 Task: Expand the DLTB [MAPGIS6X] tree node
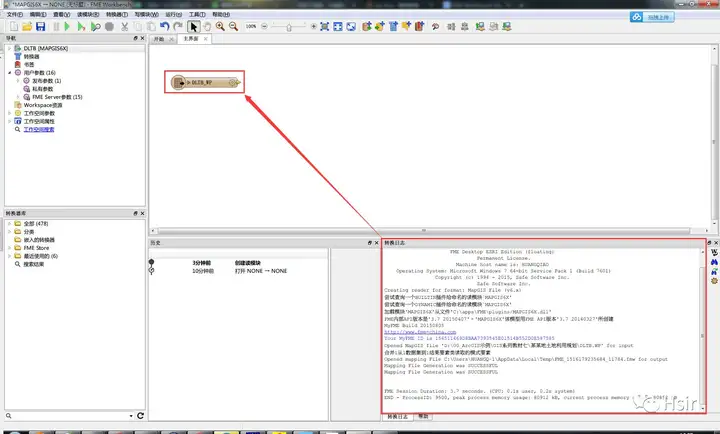click(x=9, y=48)
